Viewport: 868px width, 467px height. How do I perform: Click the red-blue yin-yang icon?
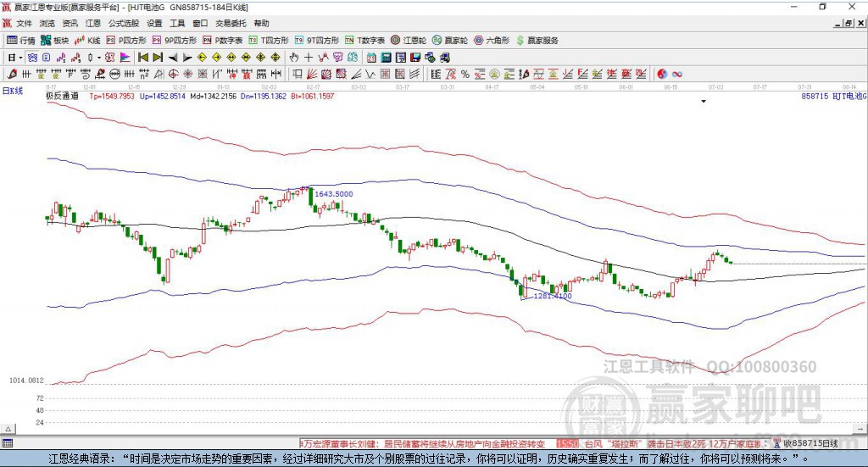click(662, 74)
